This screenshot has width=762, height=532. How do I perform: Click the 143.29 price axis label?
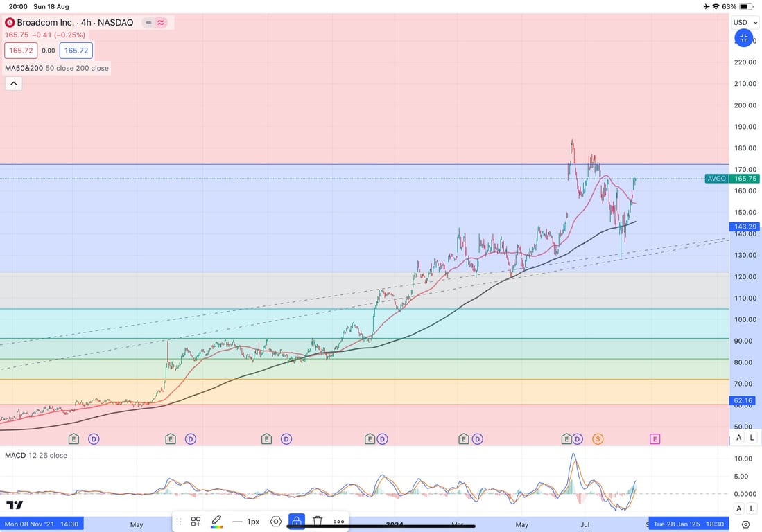click(x=745, y=227)
